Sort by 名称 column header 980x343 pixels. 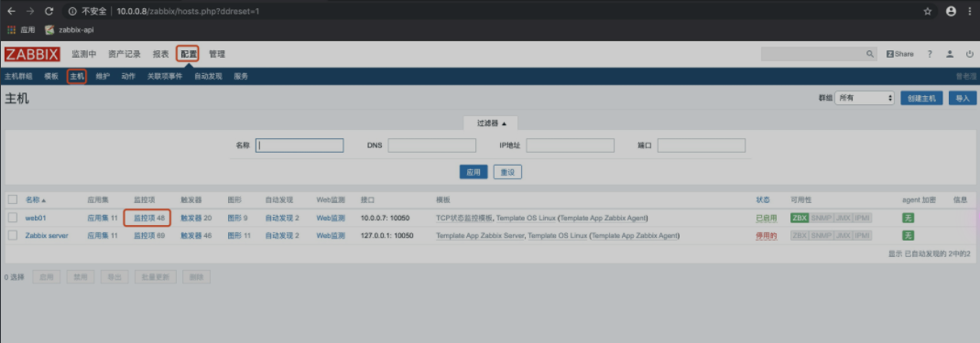pos(36,200)
